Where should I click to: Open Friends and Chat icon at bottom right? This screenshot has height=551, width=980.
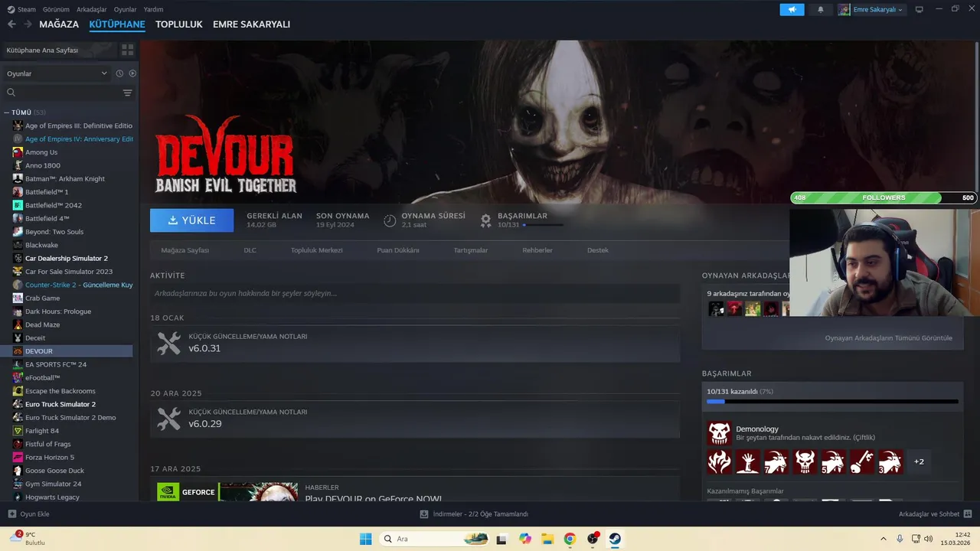click(x=967, y=514)
